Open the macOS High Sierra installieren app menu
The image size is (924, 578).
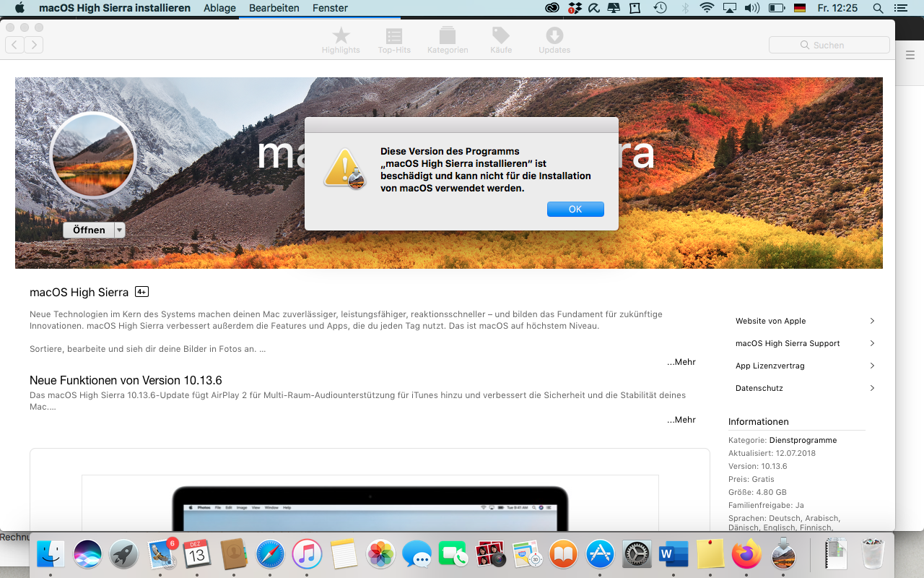click(115, 8)
